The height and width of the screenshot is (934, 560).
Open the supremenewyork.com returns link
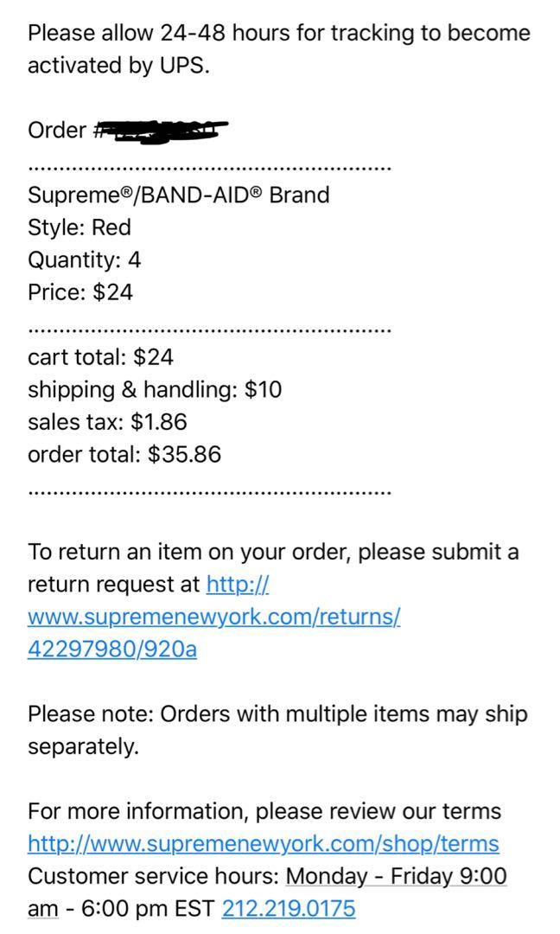coord(213,617)
